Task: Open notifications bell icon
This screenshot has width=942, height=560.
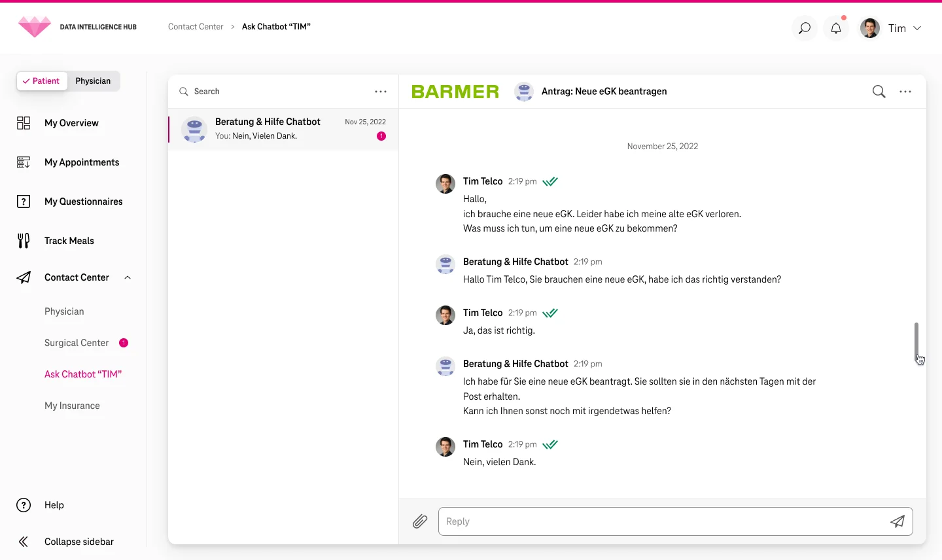Action: tap(836, 28)
